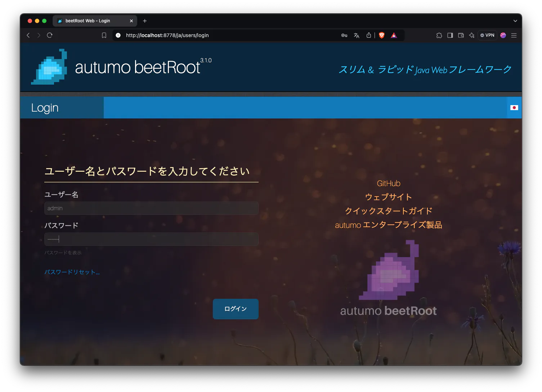This screenshot has width=542, height=392.
Task: Go back with the browser back arrow
Action: (28, 35)
